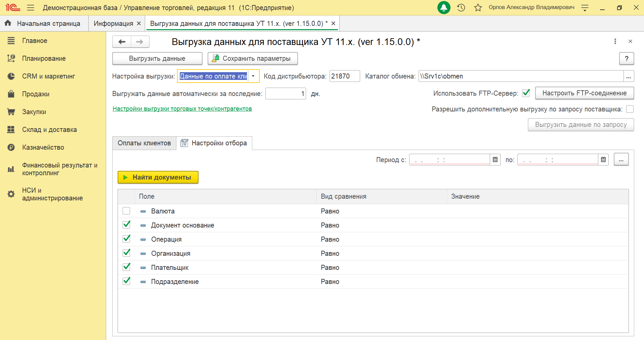
Task: Close the Выгрузка данных tab
Action: coord(333,23)
